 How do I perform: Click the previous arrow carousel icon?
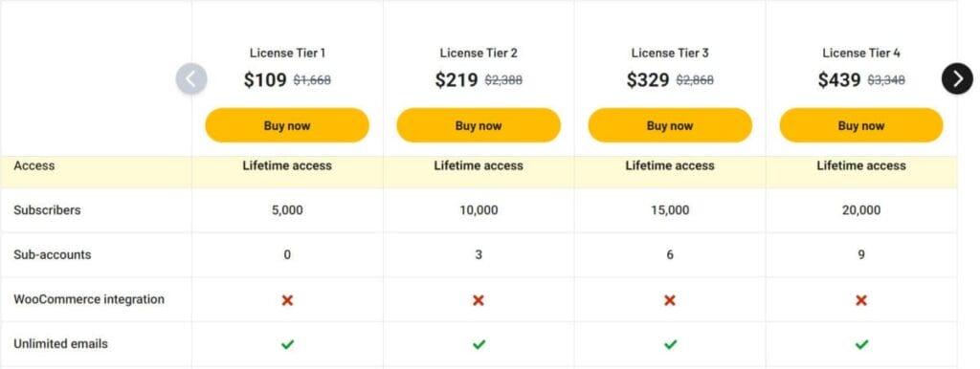tap(191, 78)
